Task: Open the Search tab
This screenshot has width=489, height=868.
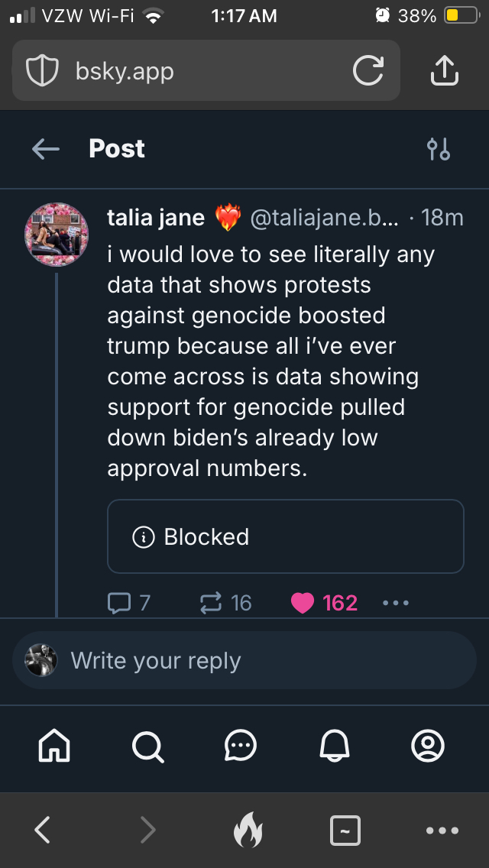Action: [147, 745]
